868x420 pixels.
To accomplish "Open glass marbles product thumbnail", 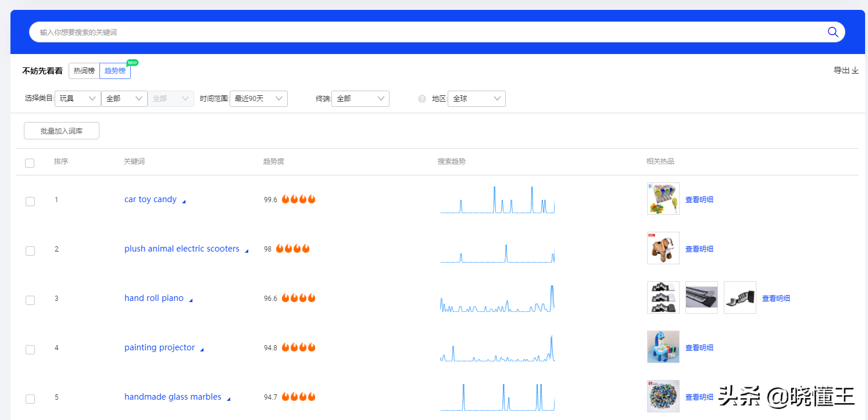I will [x=663, y=396].
